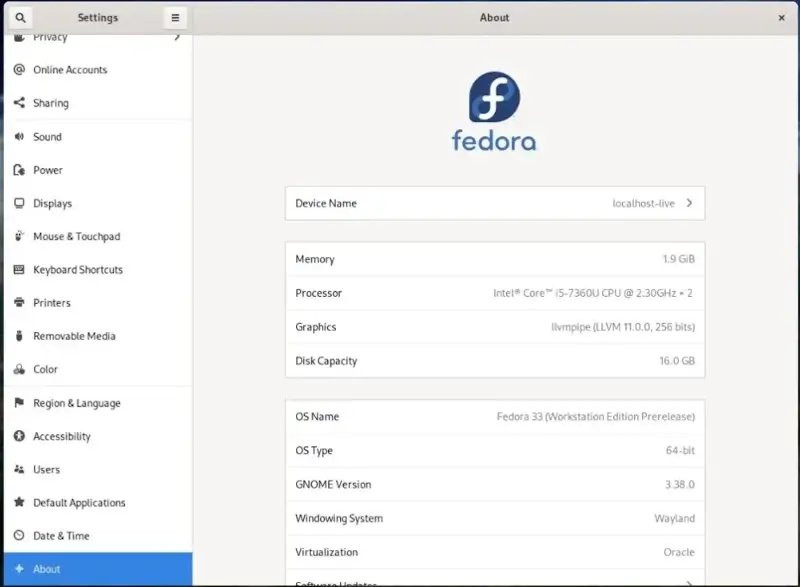Click the Printers icon
The image size is (800, 587).
coord(19,302)
